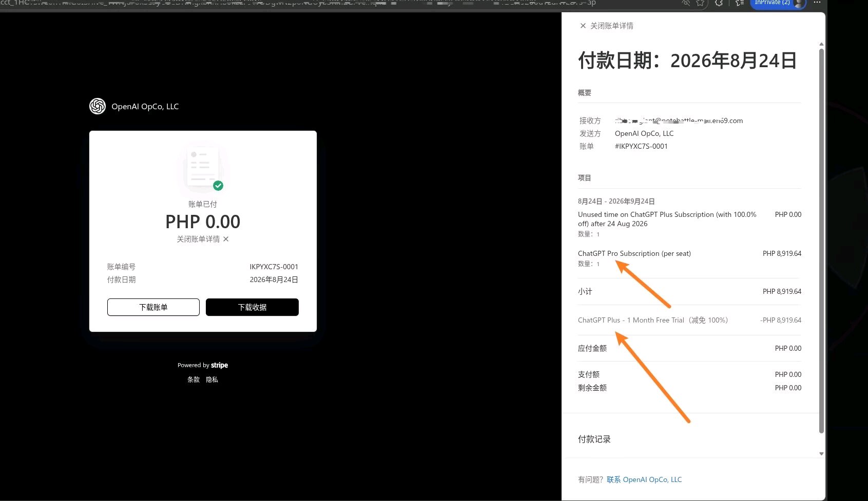The image size is (868, 501).
Task: Select the 付款日期：2026年8月24日 heading
Action: pyautogui.click(x=687, y=61)
